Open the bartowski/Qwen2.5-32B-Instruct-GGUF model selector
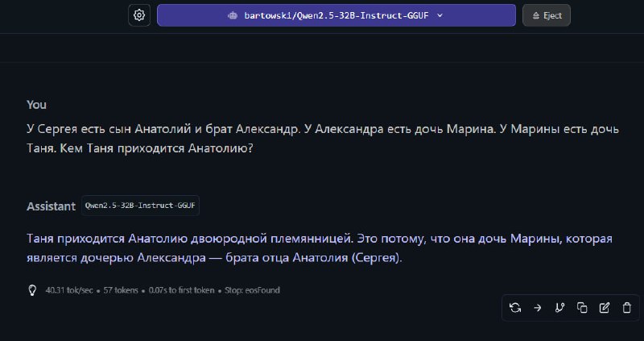 click(336, 15)
